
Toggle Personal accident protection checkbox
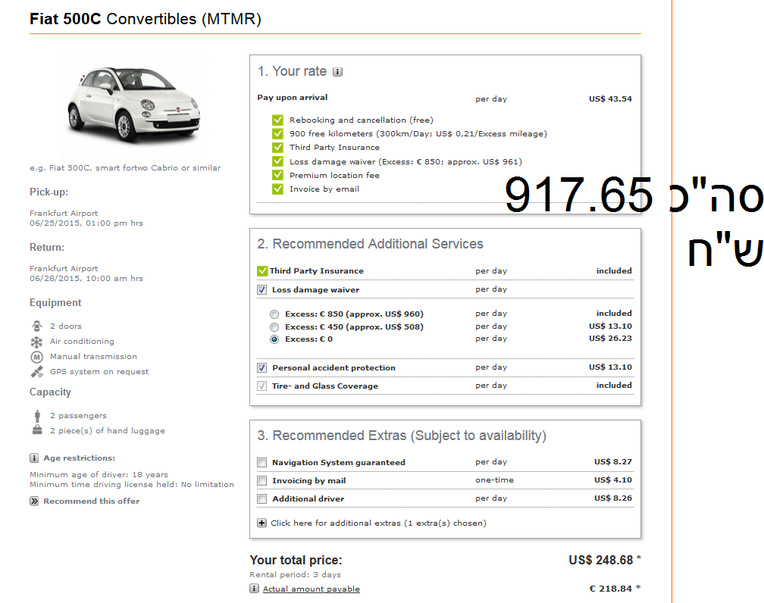[x=262, y=368]
